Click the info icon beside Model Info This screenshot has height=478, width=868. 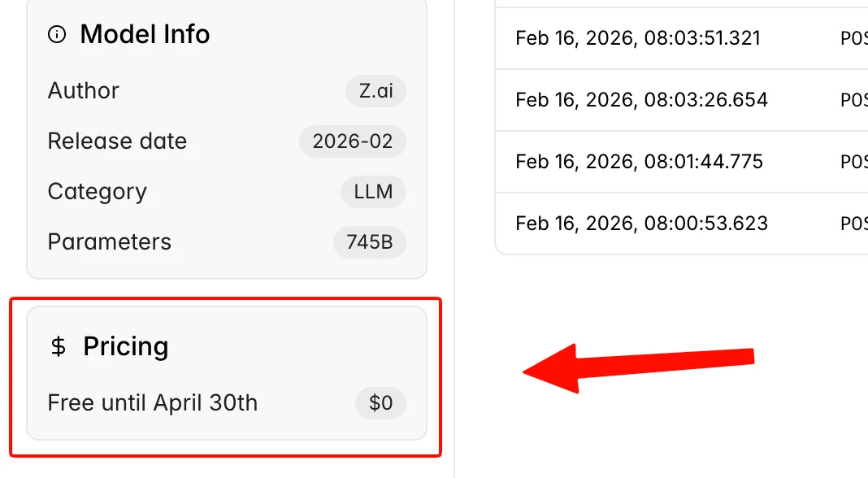click(55, 34)
